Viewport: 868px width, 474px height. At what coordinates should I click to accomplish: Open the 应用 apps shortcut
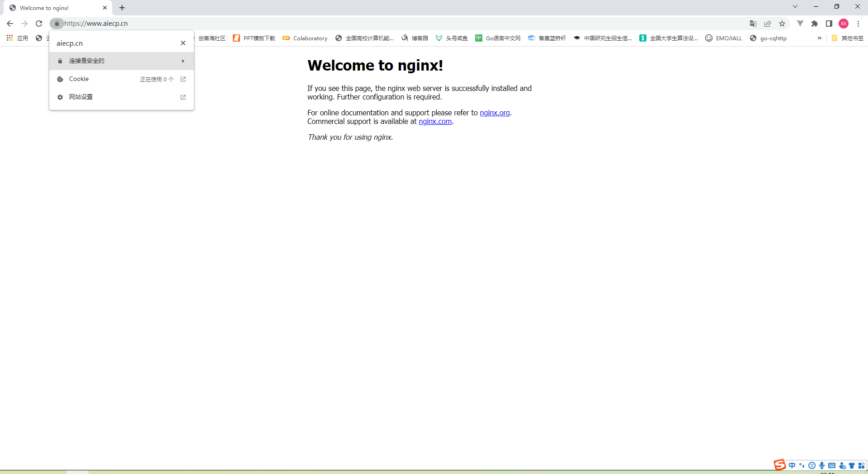(17, 38)
